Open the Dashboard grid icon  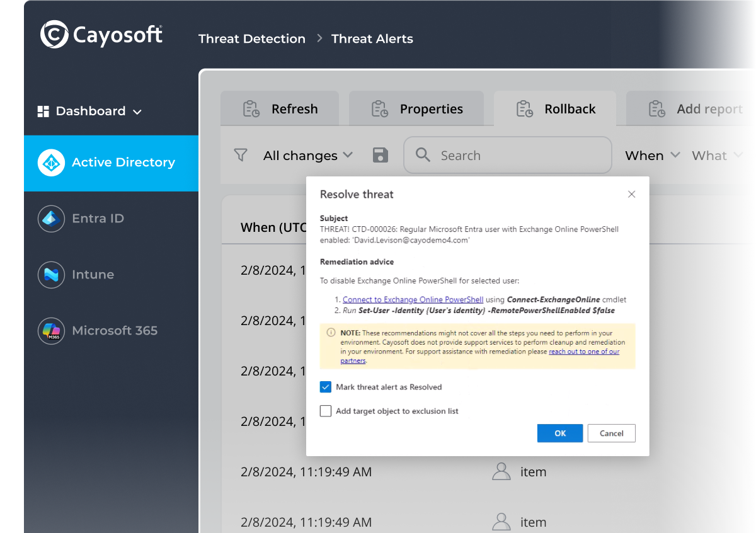[x=43, y=112]
